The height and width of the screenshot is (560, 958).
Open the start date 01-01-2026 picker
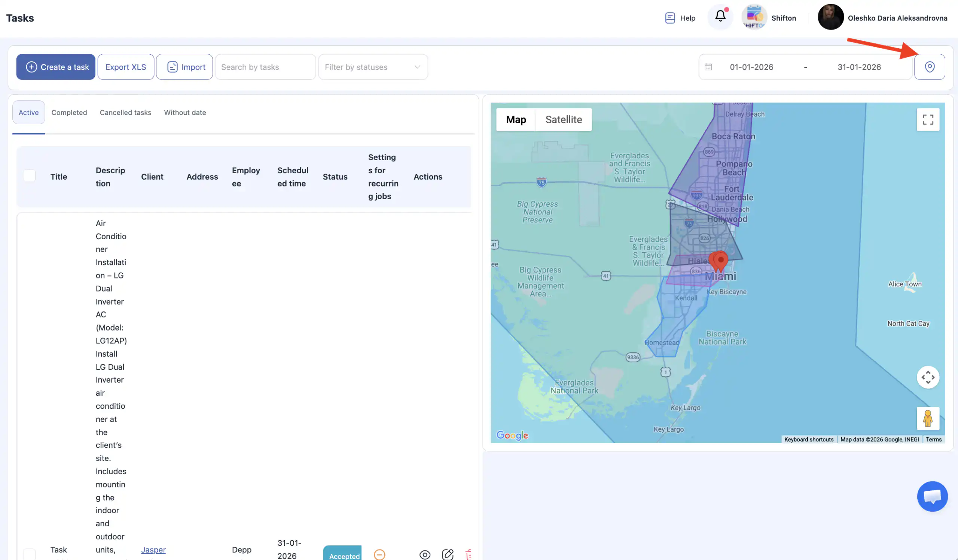(751, 67)
